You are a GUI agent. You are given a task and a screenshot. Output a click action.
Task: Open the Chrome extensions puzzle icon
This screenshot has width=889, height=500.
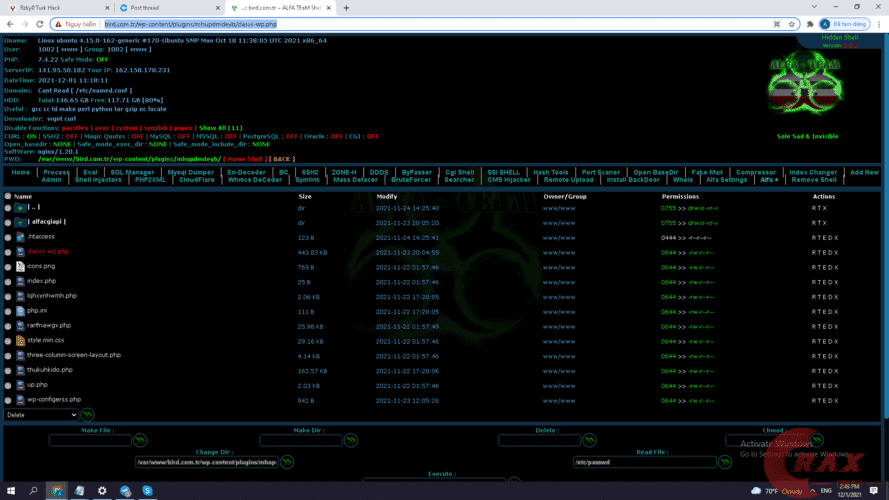810,24
